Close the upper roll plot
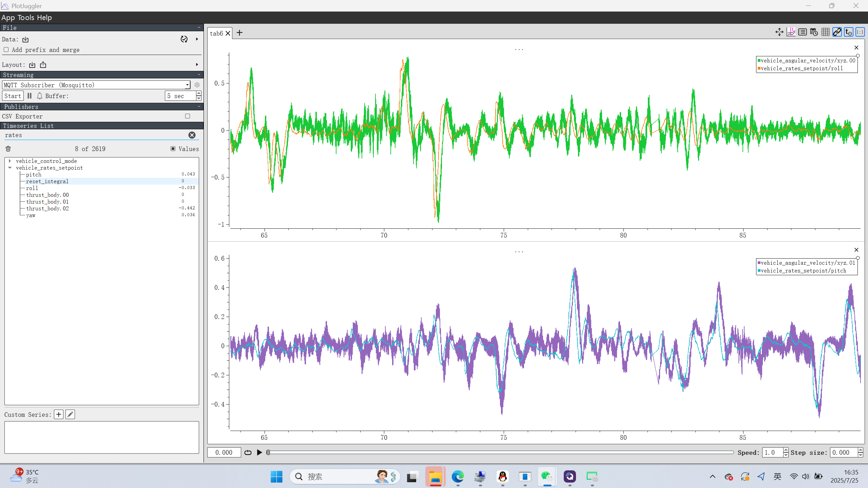The height and width of the screenshot is (488, 868). (856, 48)
